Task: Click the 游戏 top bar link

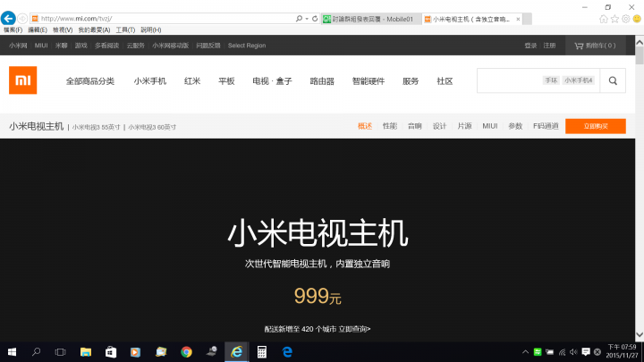Action: point(80,46)
